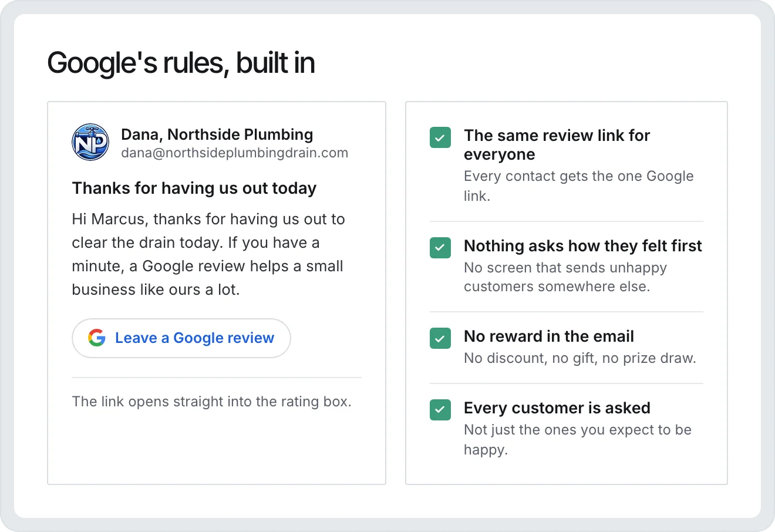The image size is (775, 532).
Task: Click the 'Hi Marcus' email body paragraph
Action: [208, 254]
